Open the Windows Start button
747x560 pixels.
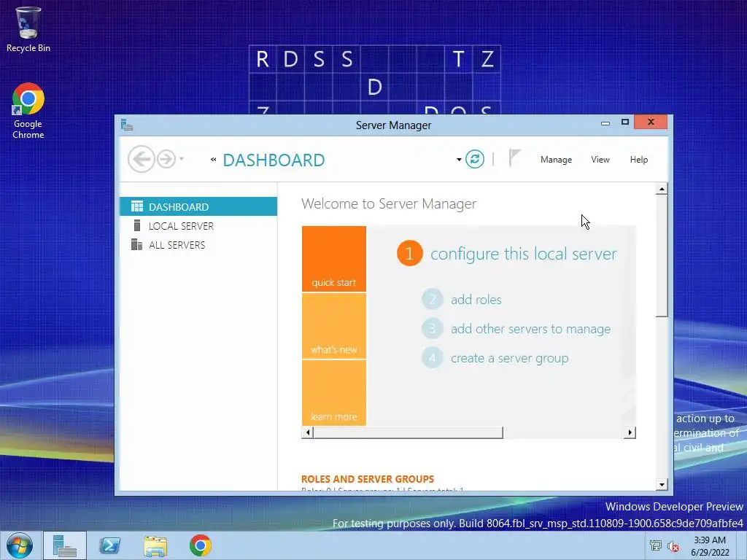[x=20, y=545]
